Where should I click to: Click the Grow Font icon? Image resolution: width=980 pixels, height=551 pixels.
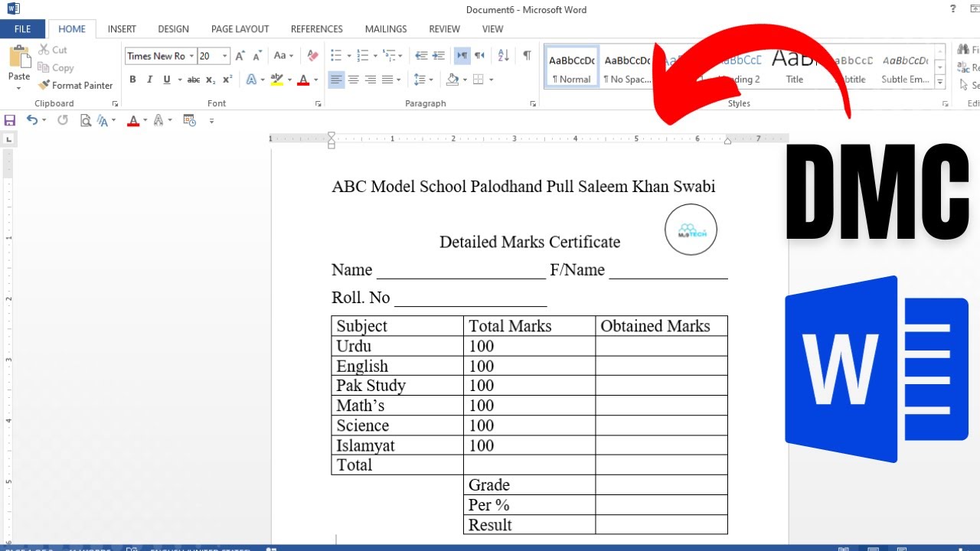(x=240, y=56)
